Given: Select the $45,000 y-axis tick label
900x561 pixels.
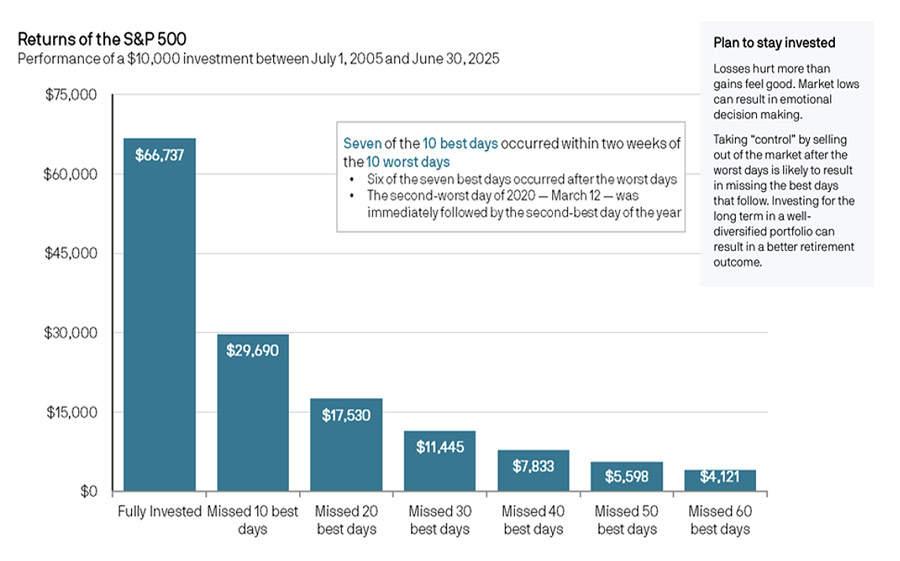Looking at the screenshot, I should tap(70, 253).
